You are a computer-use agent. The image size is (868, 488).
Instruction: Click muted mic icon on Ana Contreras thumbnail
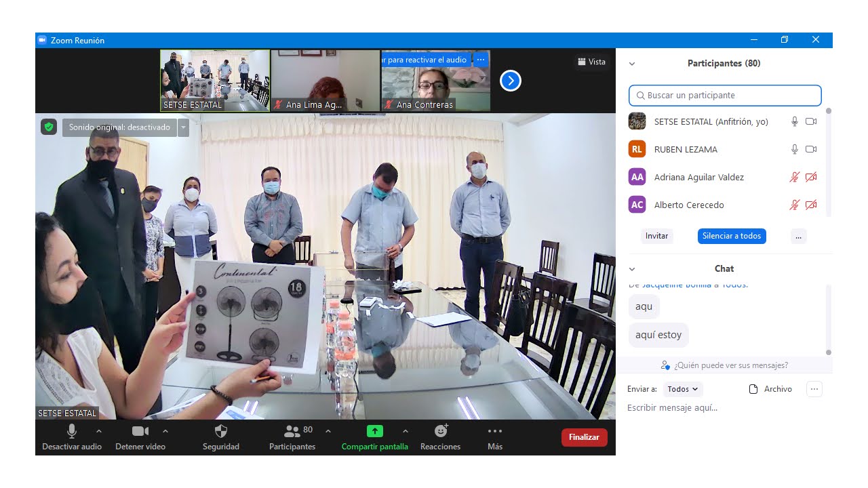pyautogui.click(x=389, y=104)
